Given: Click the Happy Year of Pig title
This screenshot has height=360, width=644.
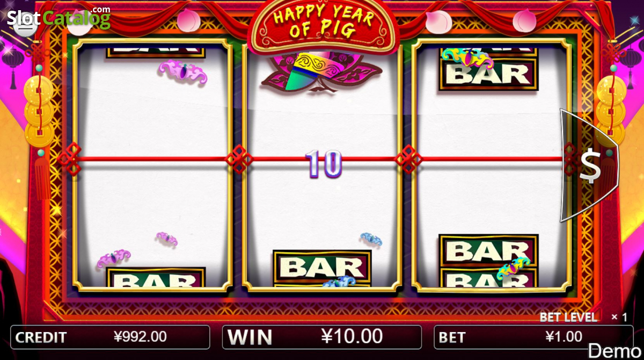Looking at the screenshot, I should [x=324, y=24].
